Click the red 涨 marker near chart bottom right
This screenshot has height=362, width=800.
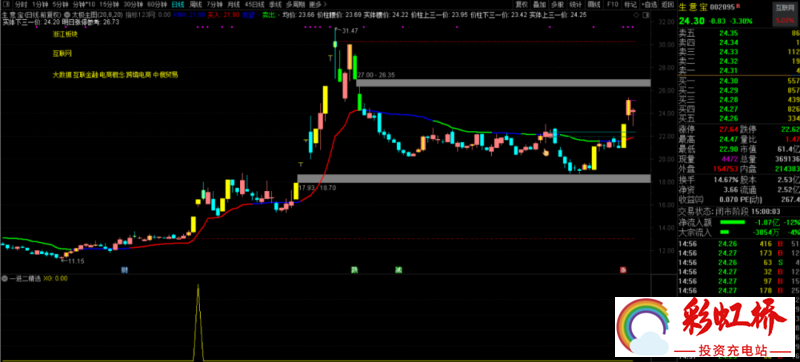(x=622, y=270)
